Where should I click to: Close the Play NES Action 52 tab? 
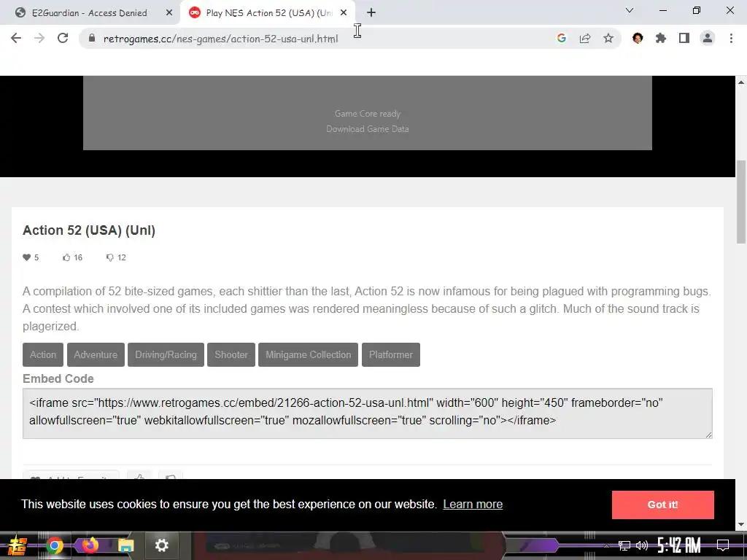344,13
